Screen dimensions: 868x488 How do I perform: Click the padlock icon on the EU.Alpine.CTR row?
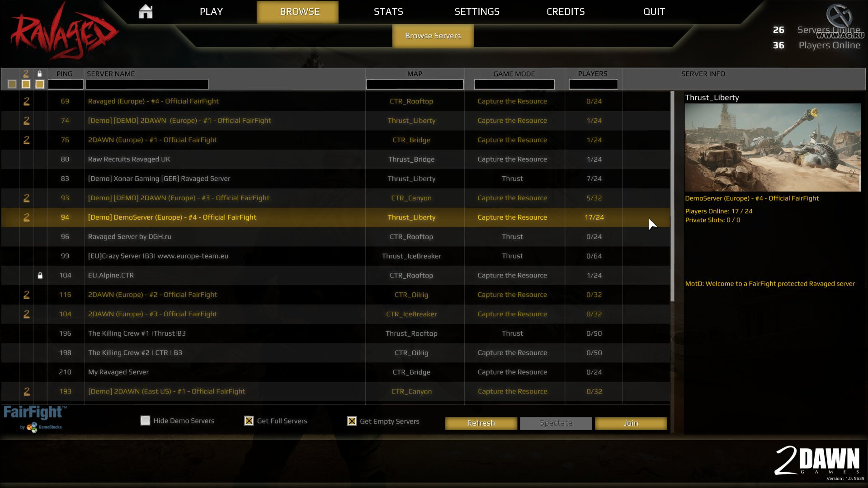[40, 275]
